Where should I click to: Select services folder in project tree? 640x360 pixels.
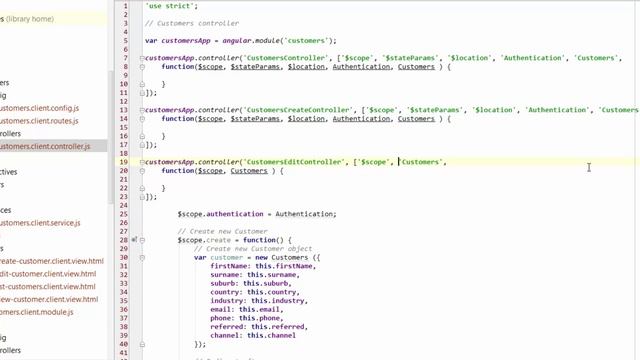[6, 210]
